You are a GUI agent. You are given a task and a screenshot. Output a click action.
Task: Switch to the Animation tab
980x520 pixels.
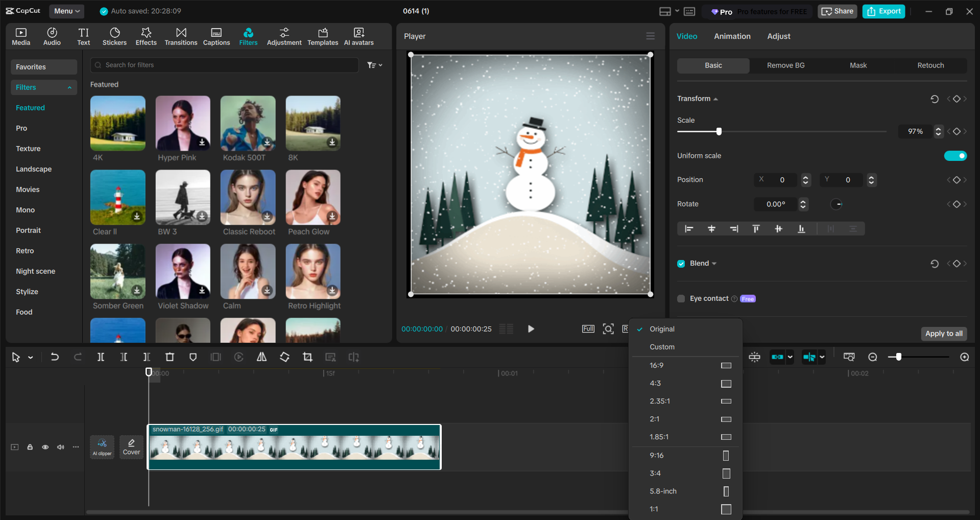(732, 36)
